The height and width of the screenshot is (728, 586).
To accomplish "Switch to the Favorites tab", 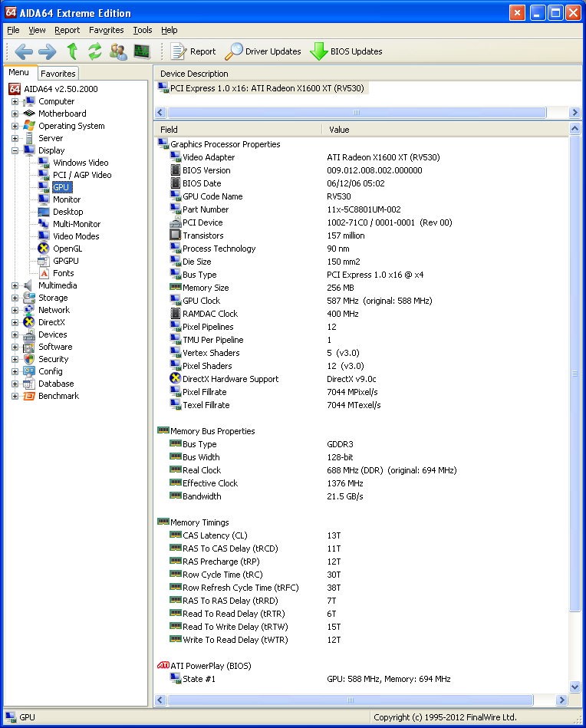I will (x=58, y=74).
